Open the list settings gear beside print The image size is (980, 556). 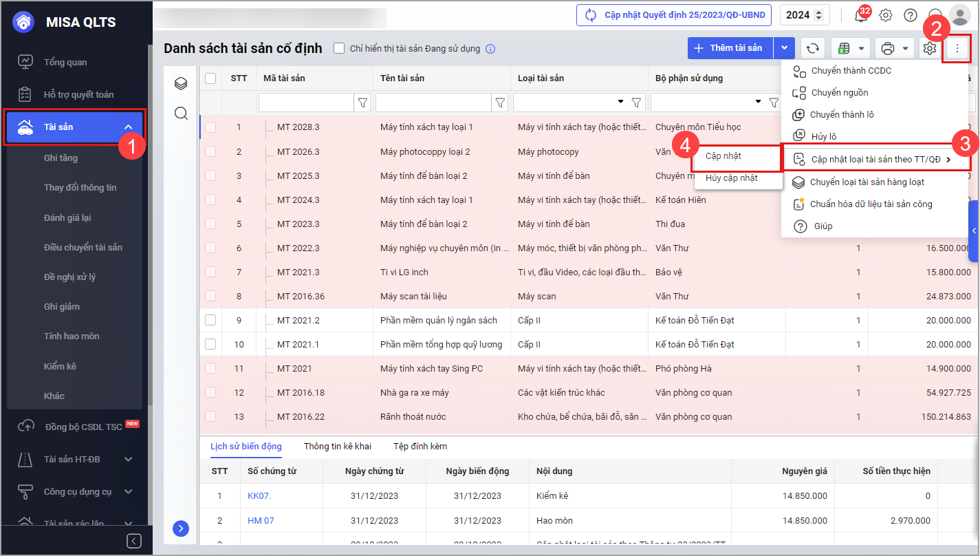[930, 48]
